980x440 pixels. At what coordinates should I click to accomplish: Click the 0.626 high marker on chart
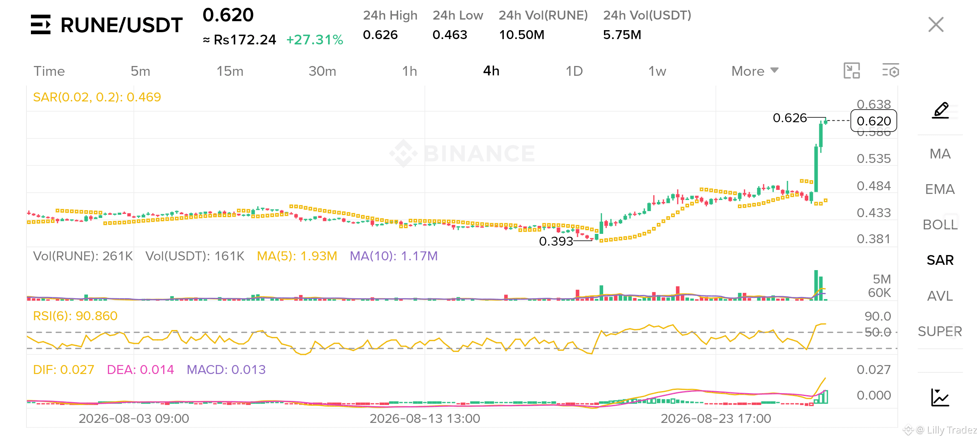point(790,118)
